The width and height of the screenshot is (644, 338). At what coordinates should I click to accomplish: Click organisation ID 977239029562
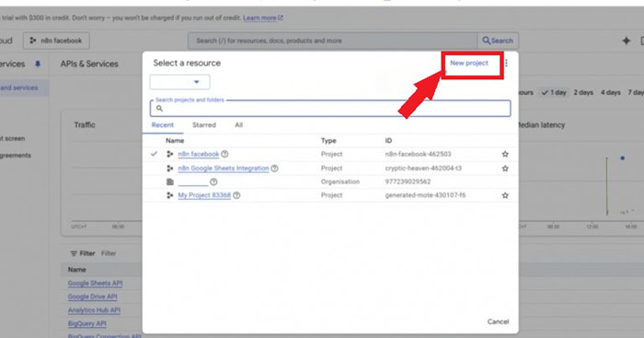coord(408,181)
